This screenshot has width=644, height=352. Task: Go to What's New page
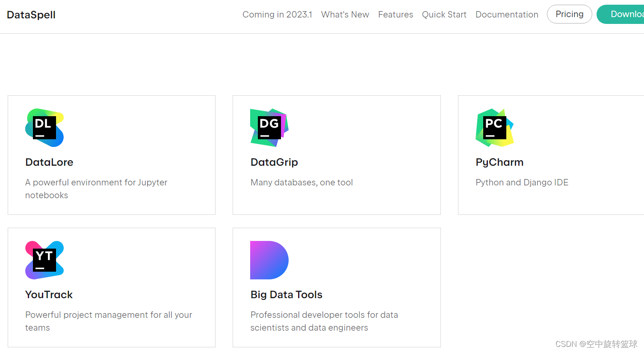[345, 15]
